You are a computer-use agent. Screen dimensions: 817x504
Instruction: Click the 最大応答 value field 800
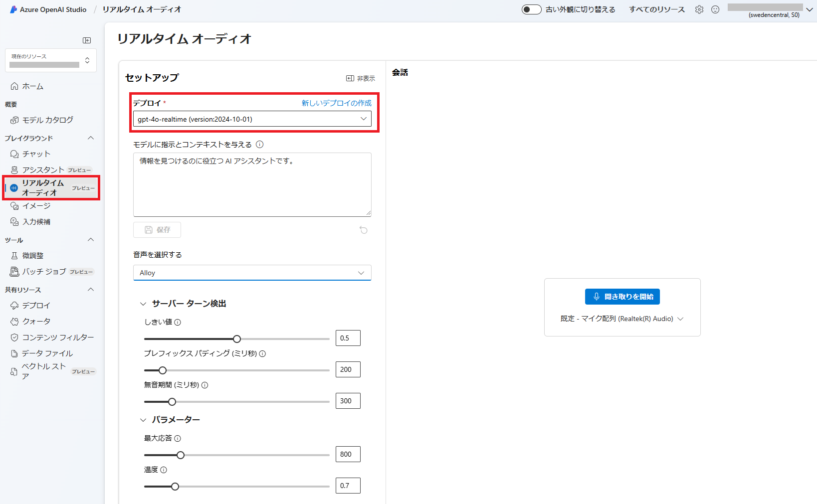(x=348, y=454)
